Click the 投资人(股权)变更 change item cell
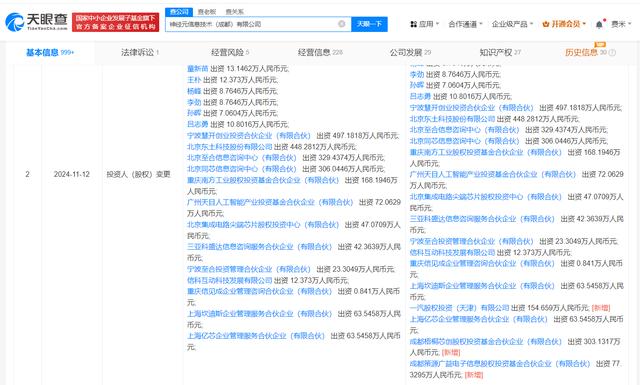 point(138,174)
